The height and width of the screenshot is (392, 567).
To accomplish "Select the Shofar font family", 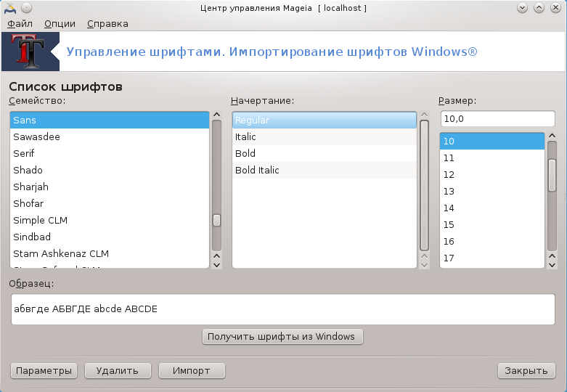I will [110, 203].
